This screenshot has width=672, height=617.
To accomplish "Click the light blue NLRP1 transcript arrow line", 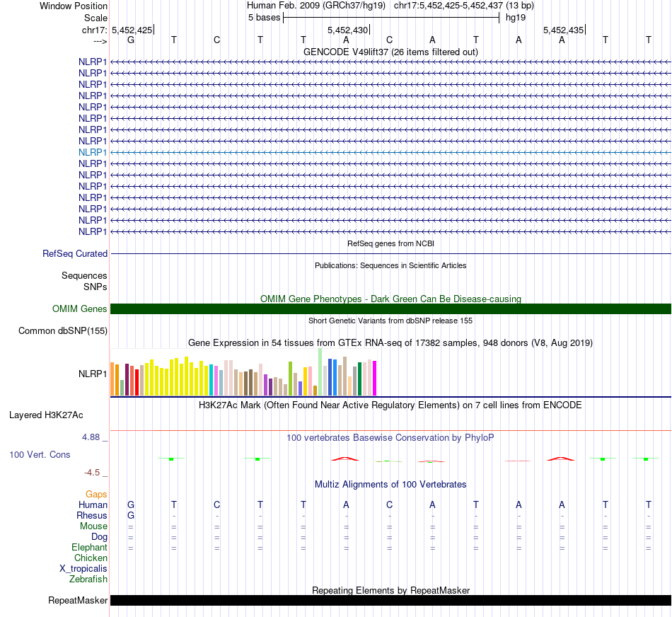I will 390,152.
